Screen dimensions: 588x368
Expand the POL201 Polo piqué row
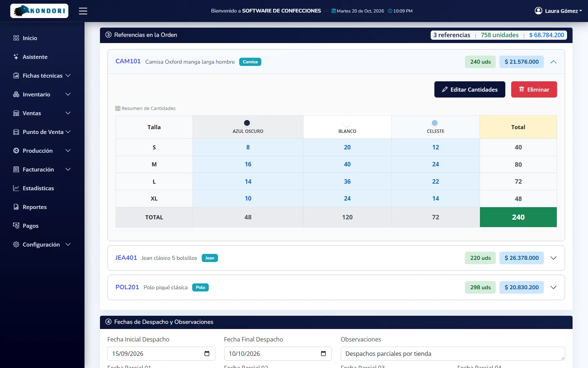pos(553,287)
